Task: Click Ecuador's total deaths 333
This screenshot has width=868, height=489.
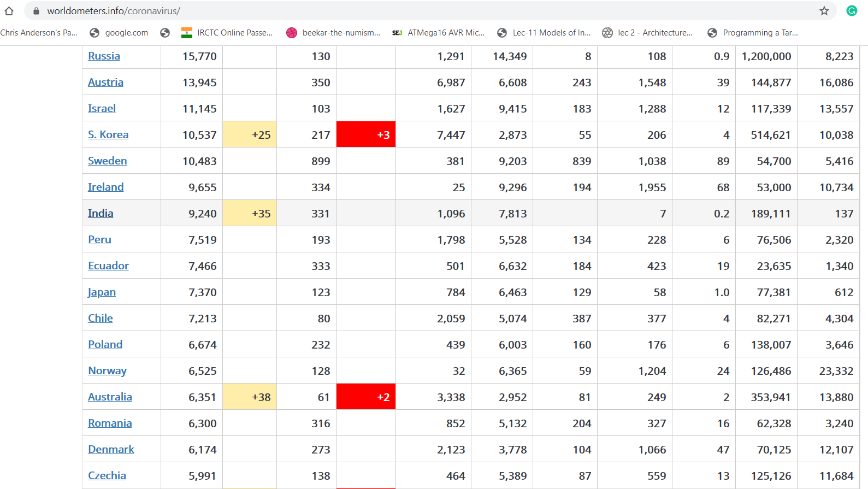Action: tap(321, 266)
